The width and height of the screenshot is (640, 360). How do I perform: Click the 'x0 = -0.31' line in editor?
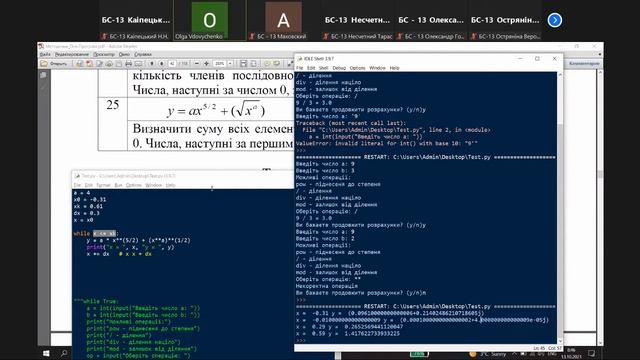click(90, 200)
